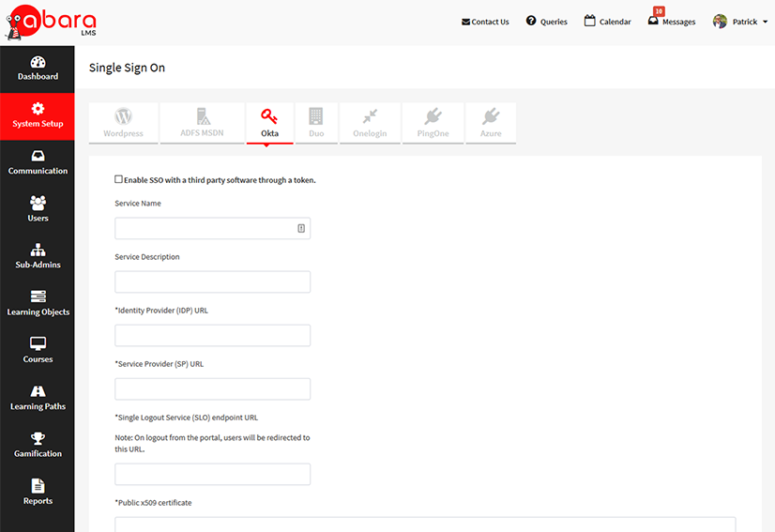Click the System Setup sidebar label
Screen dimensions: 775x532
(38, 124)
